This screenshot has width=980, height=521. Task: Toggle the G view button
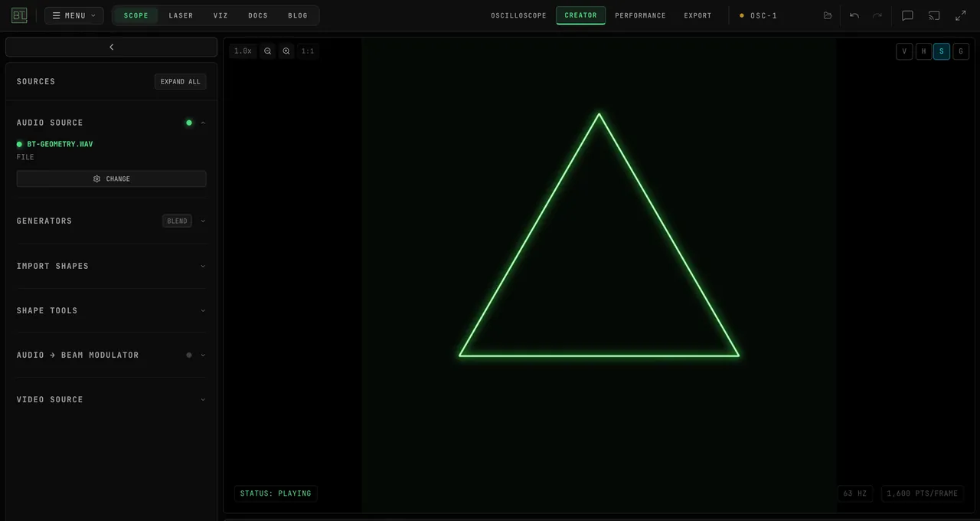pos(961,51)
